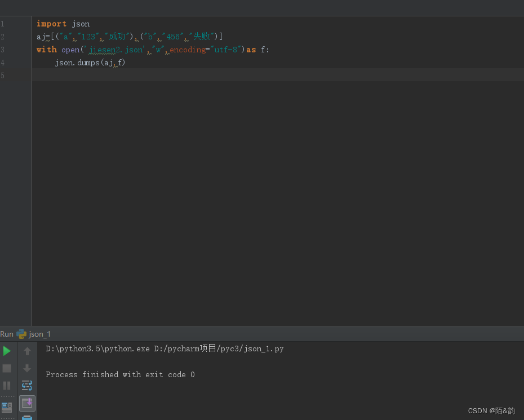
Task: Place cursor on empty line 5
Action: tap(278, 75)
